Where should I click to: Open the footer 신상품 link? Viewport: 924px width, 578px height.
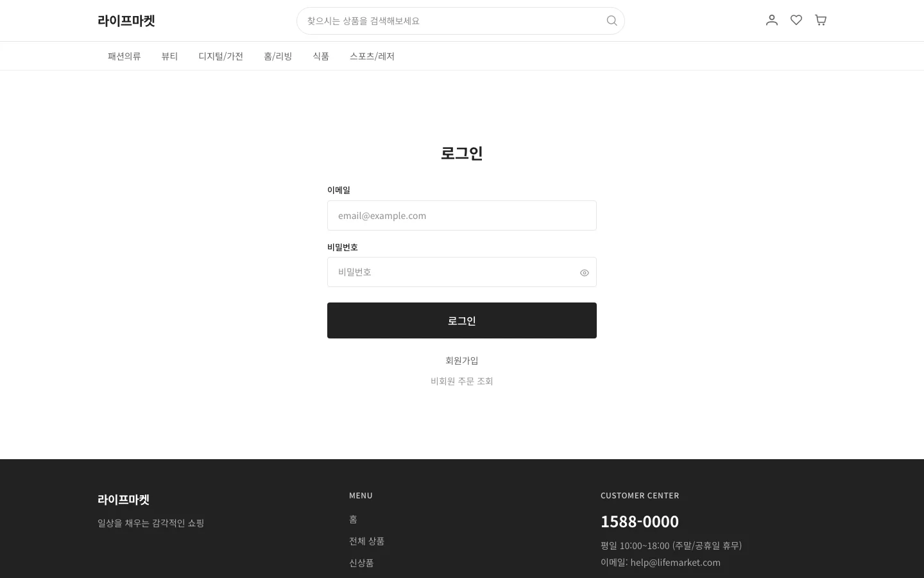pos(361,563)
